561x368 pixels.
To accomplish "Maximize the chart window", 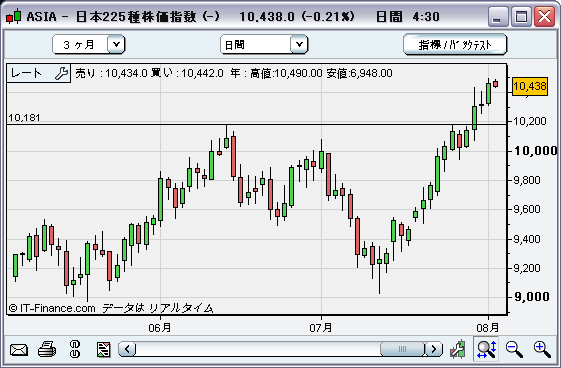I will click(521, 16).
